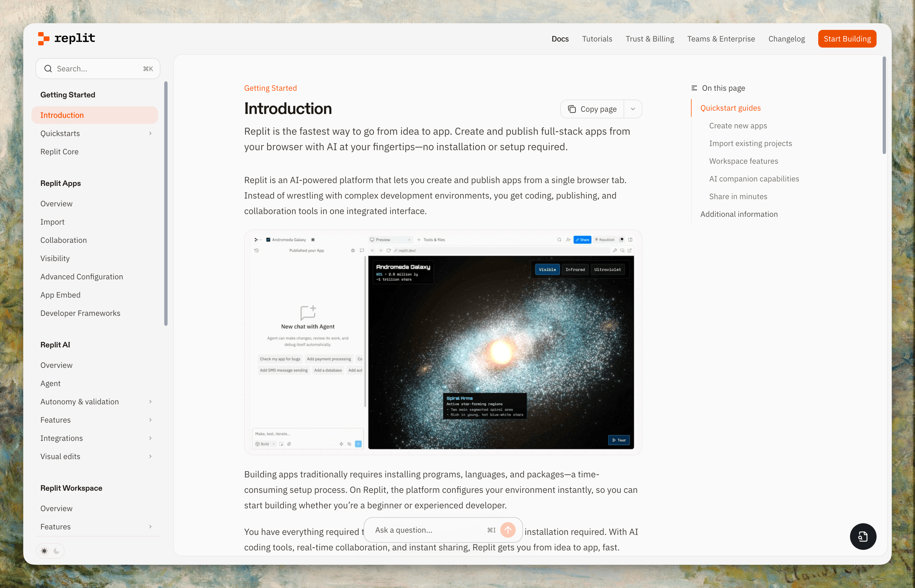Open the Copy page dropdown arrow
915x588 pixels.
[x=633, y=109]
